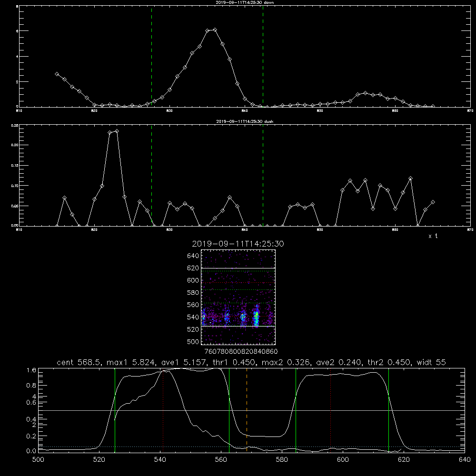Click the right red dotted line in the bottom plot
This screenshot has width=476, height=476.
(330, 410)
